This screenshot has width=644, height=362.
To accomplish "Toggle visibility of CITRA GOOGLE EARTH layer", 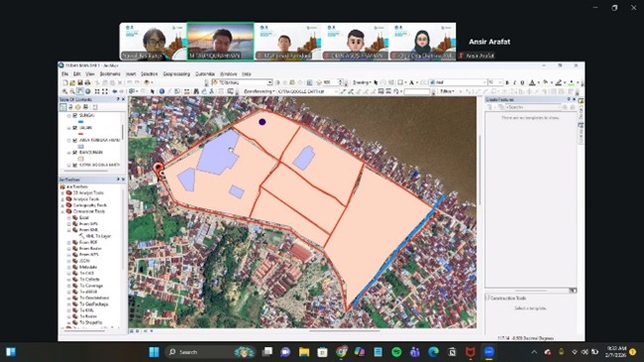I will click(x=74, y=165).
